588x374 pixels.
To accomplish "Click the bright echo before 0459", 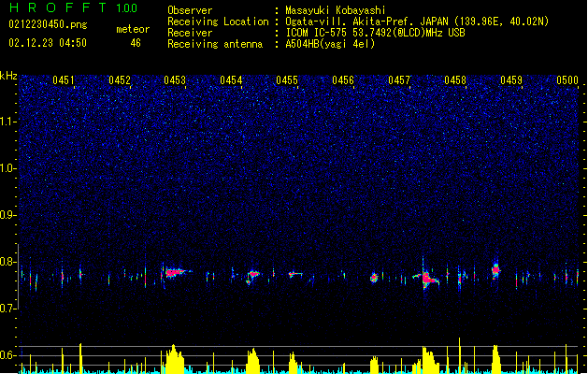I will [x=495, y=270].
